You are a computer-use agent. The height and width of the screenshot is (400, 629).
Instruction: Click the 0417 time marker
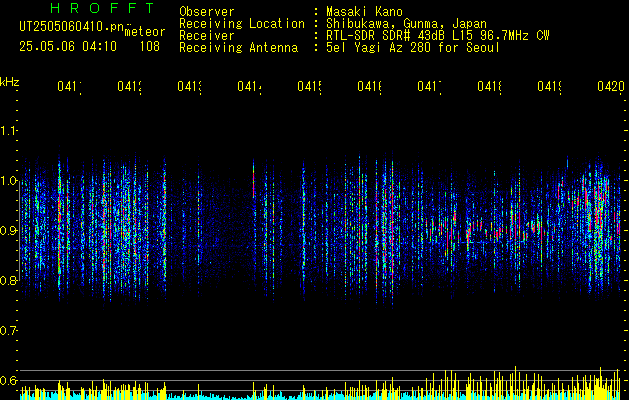430,86
